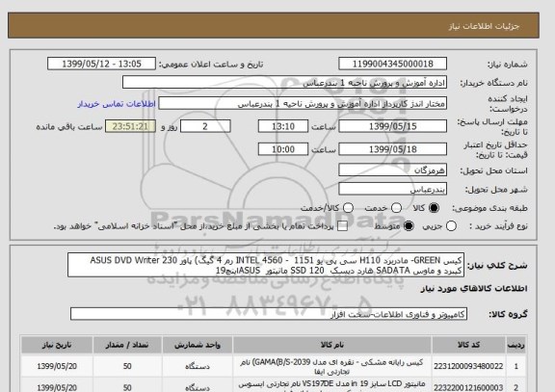This screenshot has height=392, width=555.
Task: Click the جزئیات اطلاعات نیاز page header
Action: pos(484,26)
